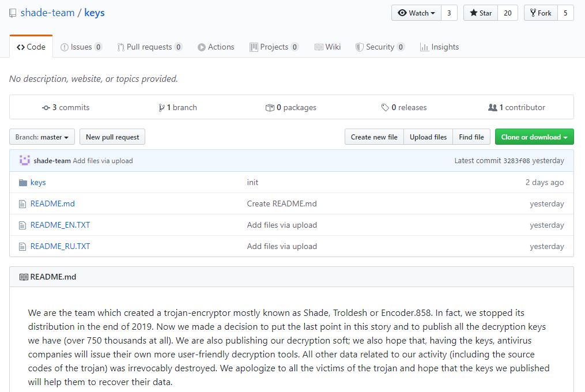Click the README.md file icon in list
Screen dimensions: 585x392
22,204
